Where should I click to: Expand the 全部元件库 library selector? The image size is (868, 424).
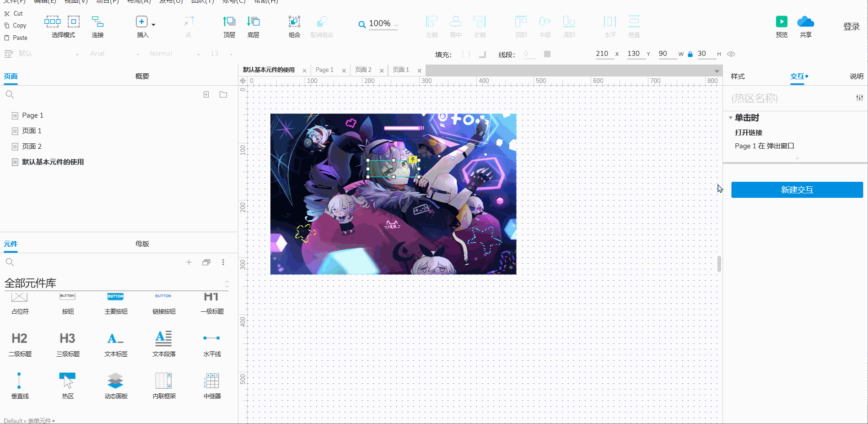tap(227, 283)
